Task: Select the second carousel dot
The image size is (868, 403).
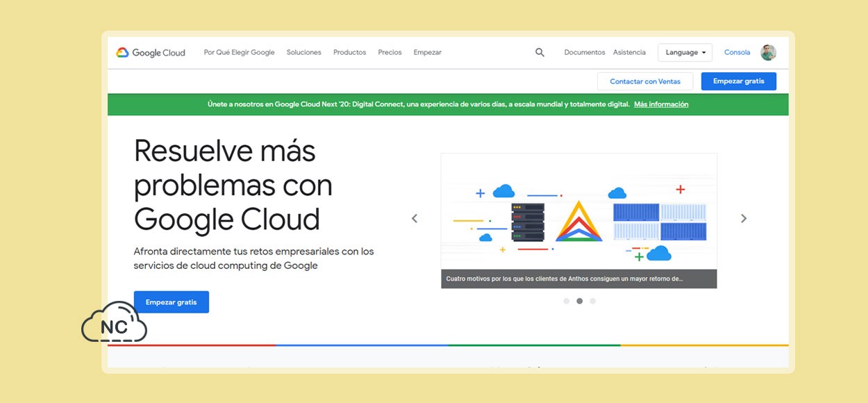Action: [579, 302]
